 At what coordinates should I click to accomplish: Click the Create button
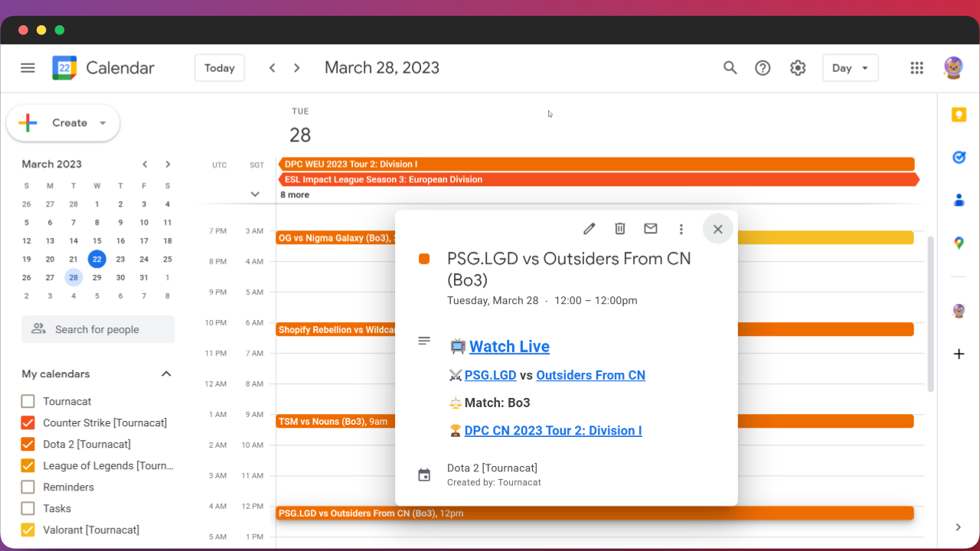pyautogui.click(x=63, y=123)
